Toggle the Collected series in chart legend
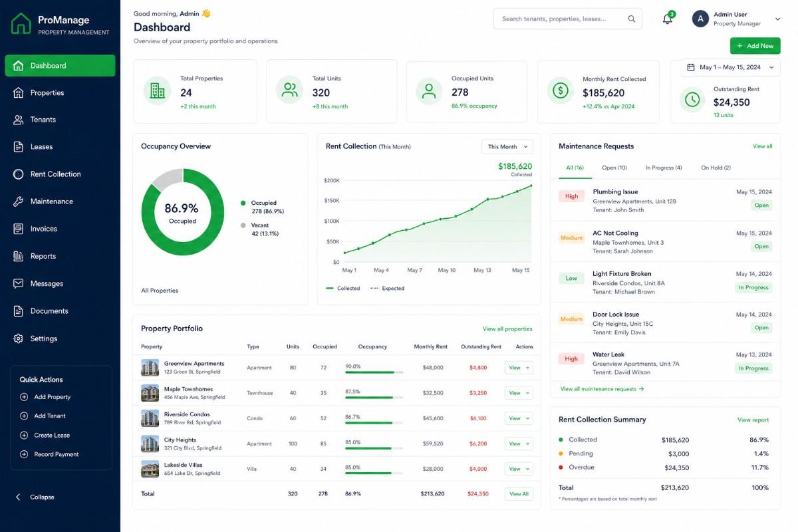 pyautogui.click(x=343, y=289)
